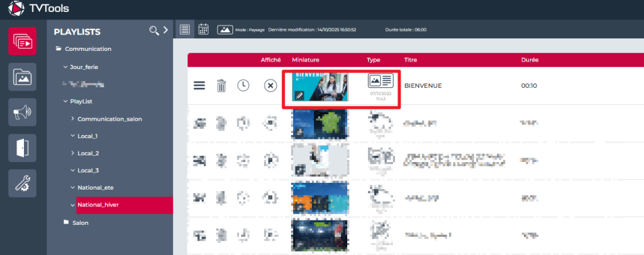644x255 pixels.
Task: Click drag handle menu of BIENVENUE row
Action: (x=199, y=86)
